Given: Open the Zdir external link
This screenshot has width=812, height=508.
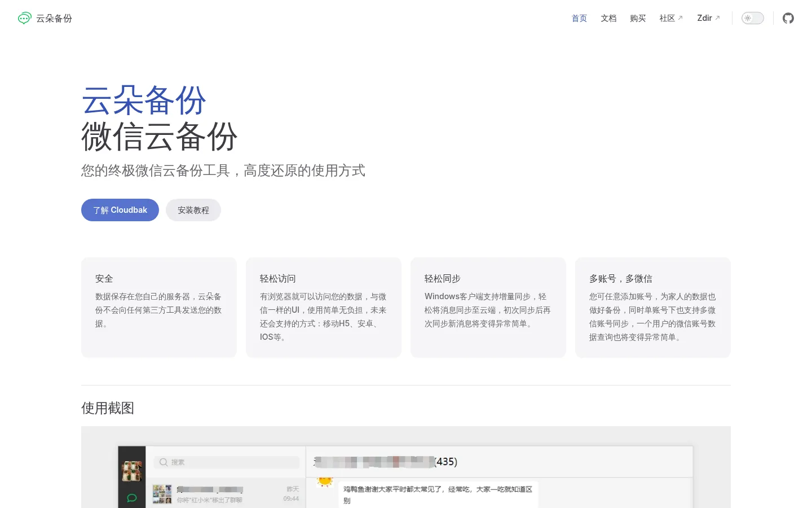Looking at the screenshot, I should click(708, 18).
